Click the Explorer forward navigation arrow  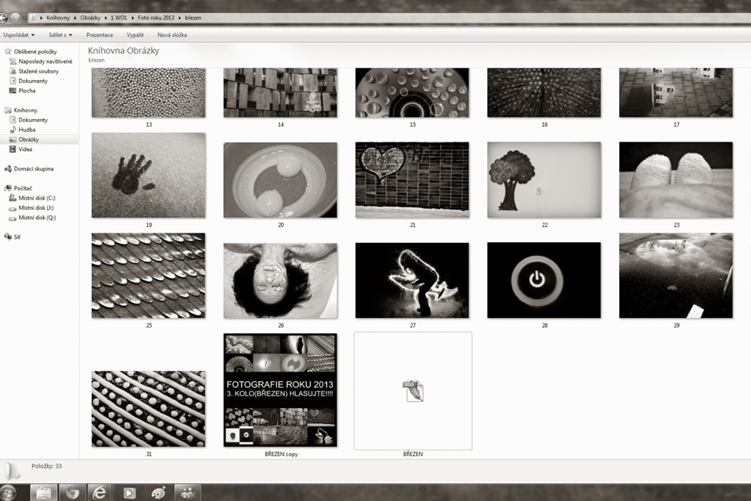pyautogui.click(x=16, y=18)
